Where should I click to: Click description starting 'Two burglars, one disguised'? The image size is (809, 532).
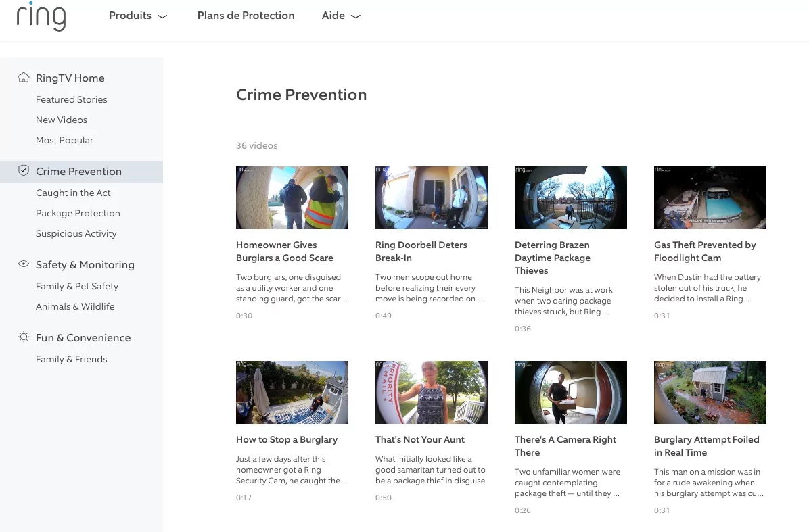(x=292, y=288)
